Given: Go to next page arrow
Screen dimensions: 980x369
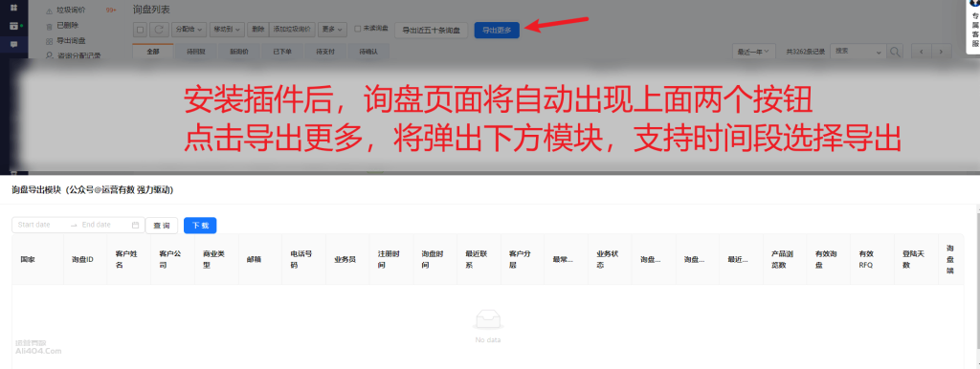Looking at the screenshot, I should (x=941, y=52).
